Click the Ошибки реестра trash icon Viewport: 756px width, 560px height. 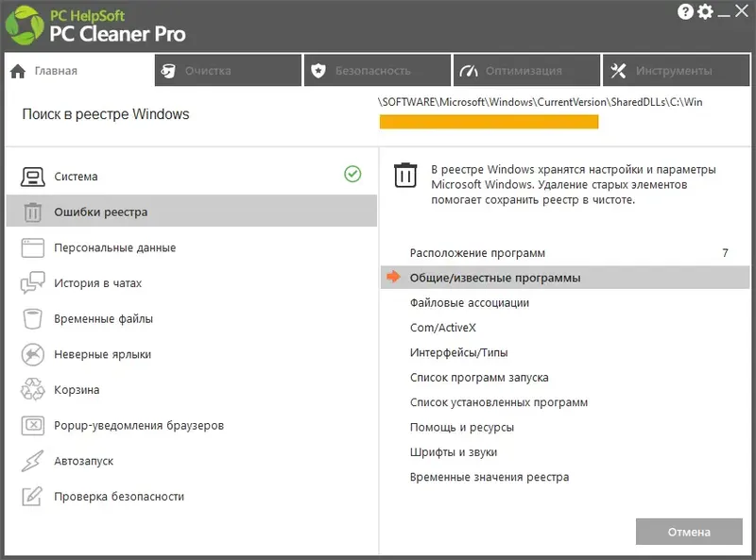tap(31, 212)
